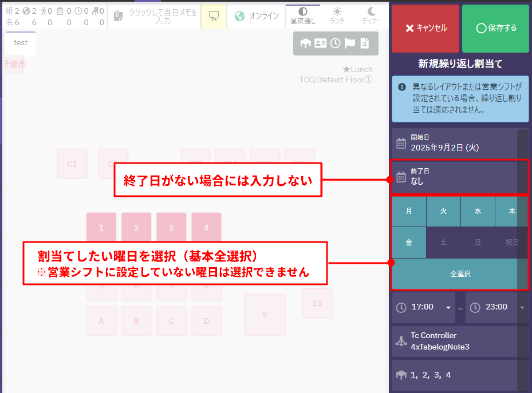The height and width of the screenshot is (393, 532).
Task: Toggle Monday (月) in the weekday selector
Action: coord(409,211)
